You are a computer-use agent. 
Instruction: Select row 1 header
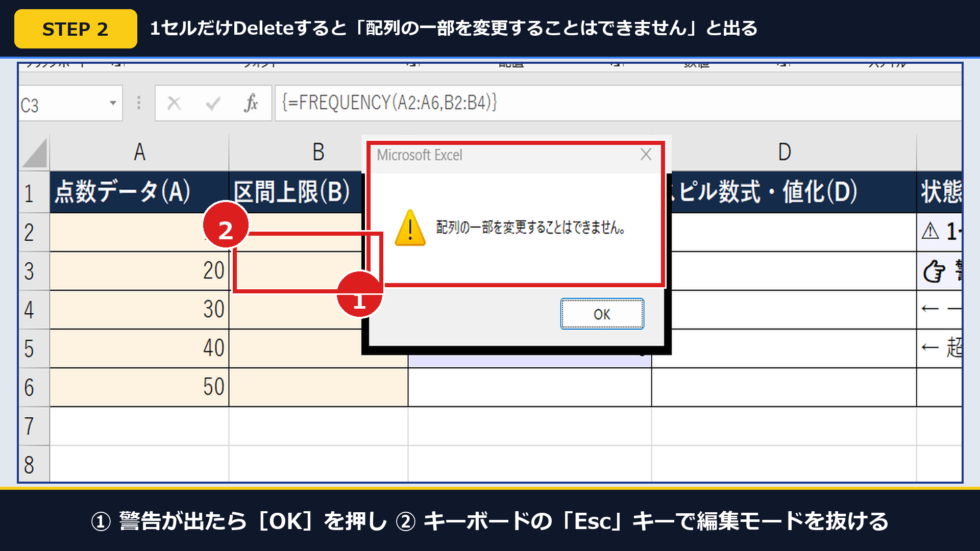pos(34,192)
